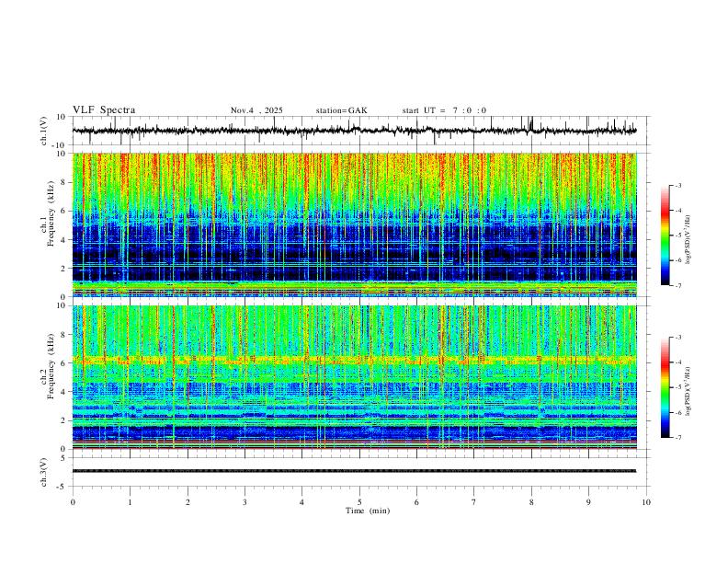Click the time axis tick label "0"

73,502
